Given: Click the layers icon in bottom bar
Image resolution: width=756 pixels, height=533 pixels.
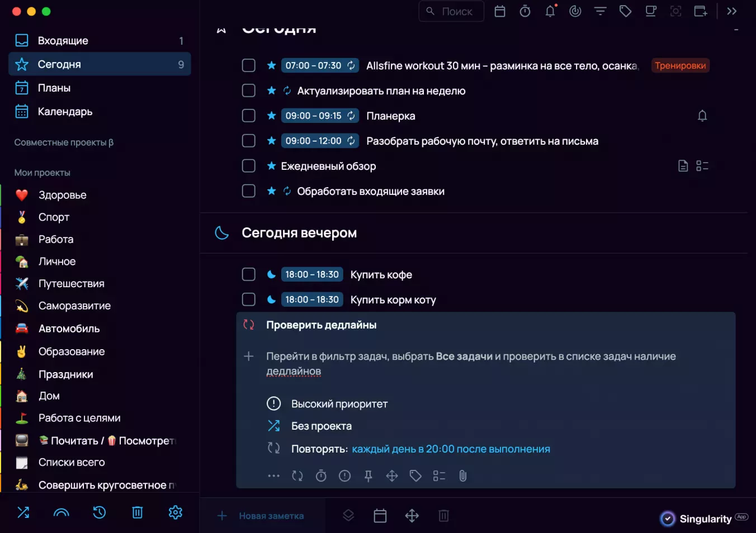Looking at the screenshot, I should point(348,516).
